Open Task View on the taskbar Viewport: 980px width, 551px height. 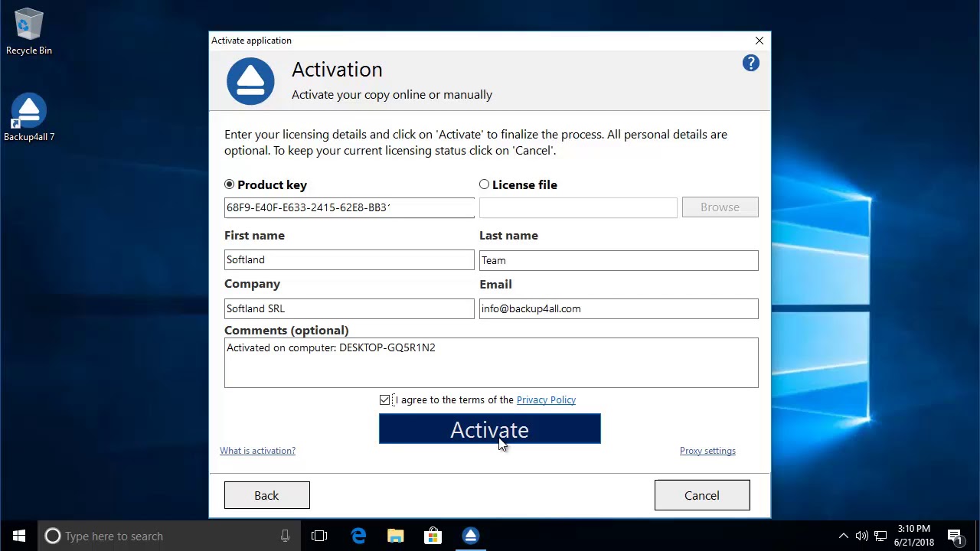(319, 536)
